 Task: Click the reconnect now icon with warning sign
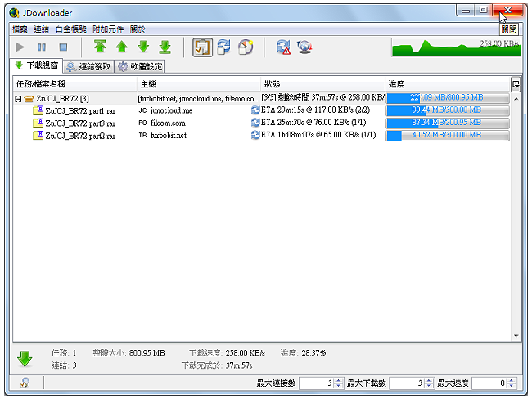283,47
